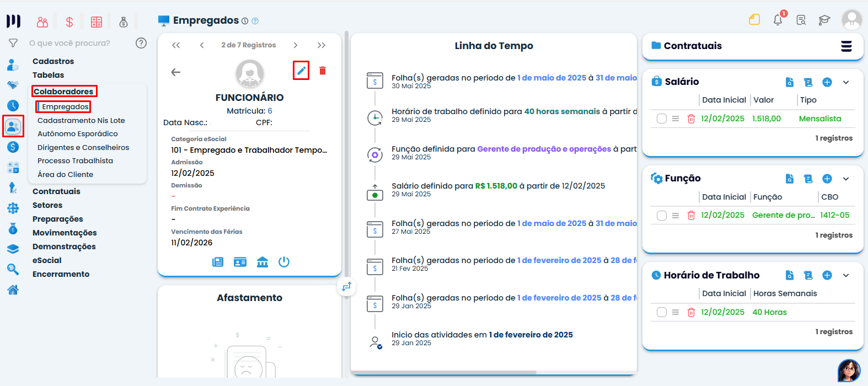Click the power icon below employee details
The image size is (868, 386).
coord(284,262)
